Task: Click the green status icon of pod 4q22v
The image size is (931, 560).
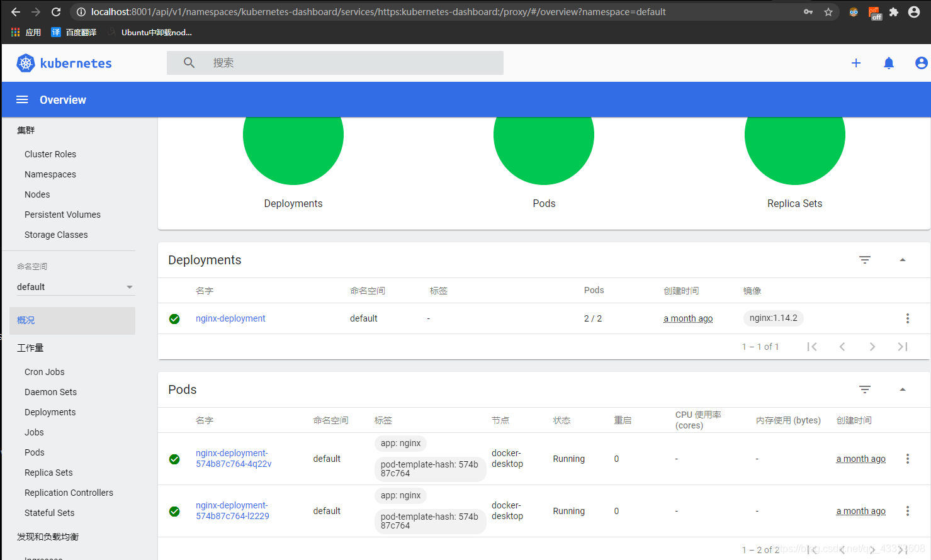Action: (174, 459)
